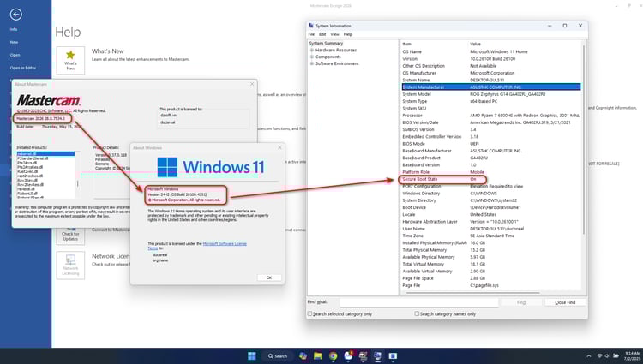
Task: Open the Help menu in System Information
Action: (348, 34)
